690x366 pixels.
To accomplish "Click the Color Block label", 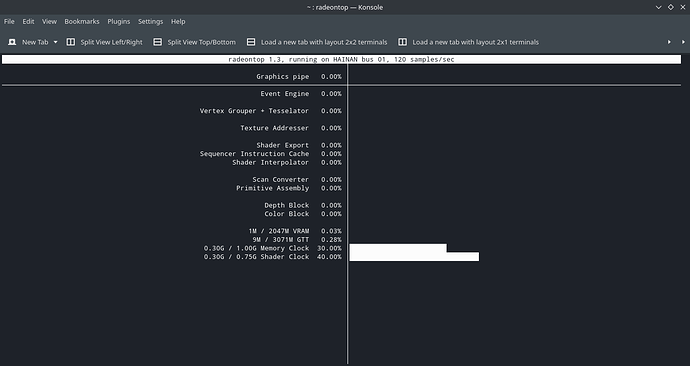I will (x=286, y=214).
